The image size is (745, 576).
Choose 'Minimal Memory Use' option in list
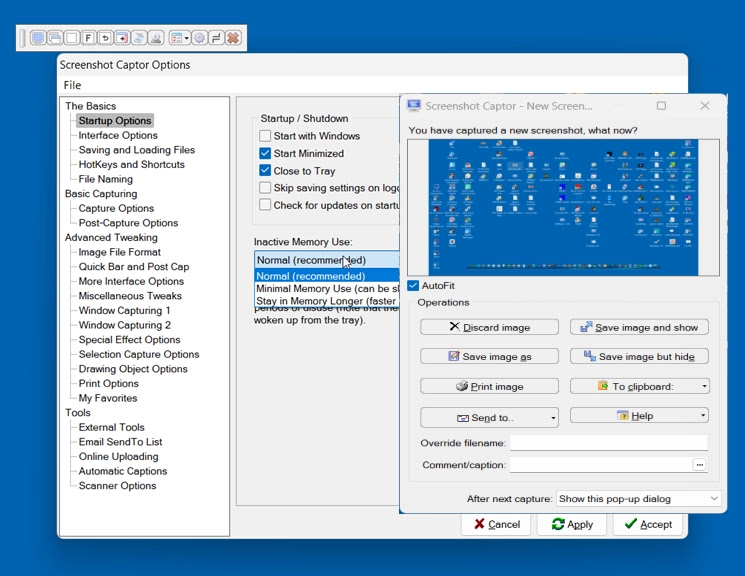point(327,288)
